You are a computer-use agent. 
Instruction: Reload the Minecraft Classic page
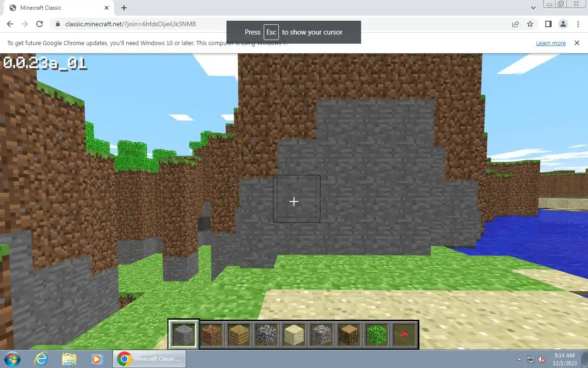(40, 24)
